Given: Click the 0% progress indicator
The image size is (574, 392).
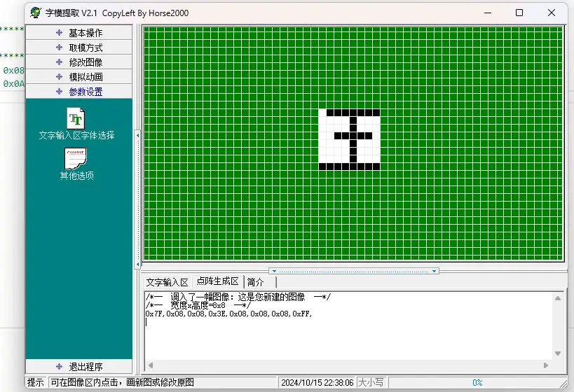Looking at the screenshot, I should pyautogui.click(x=477, y=382).
